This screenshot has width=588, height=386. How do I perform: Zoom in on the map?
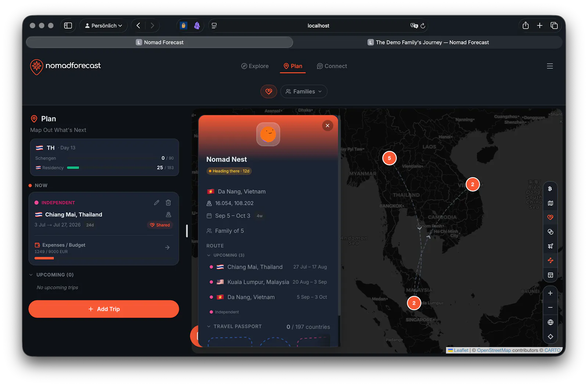tap(550, 293)
